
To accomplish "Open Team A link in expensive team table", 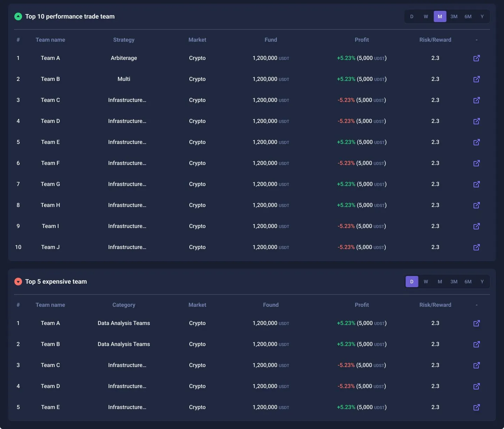I will 476,323.
